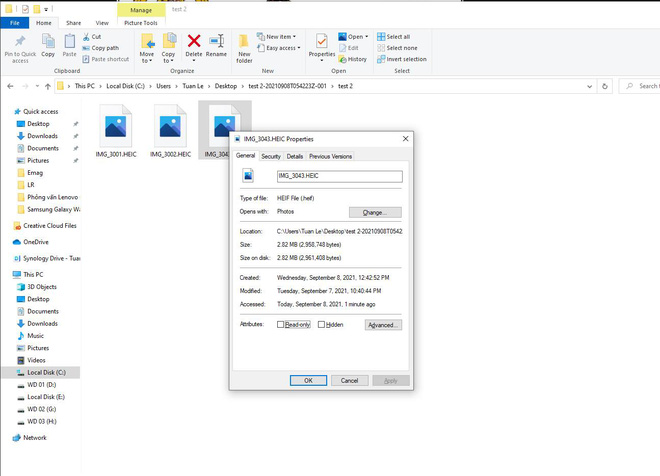Click the New folder icon
The width and height of the screenshot is (660, 476).
click(244, 45)
